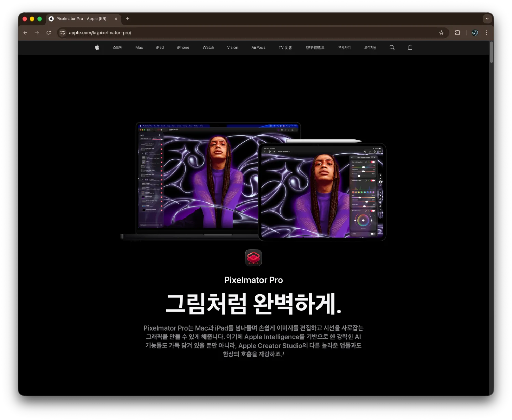512x420 pixels.
Task: Open the browser extensions puzzle icon
Action: click(458, 33)
